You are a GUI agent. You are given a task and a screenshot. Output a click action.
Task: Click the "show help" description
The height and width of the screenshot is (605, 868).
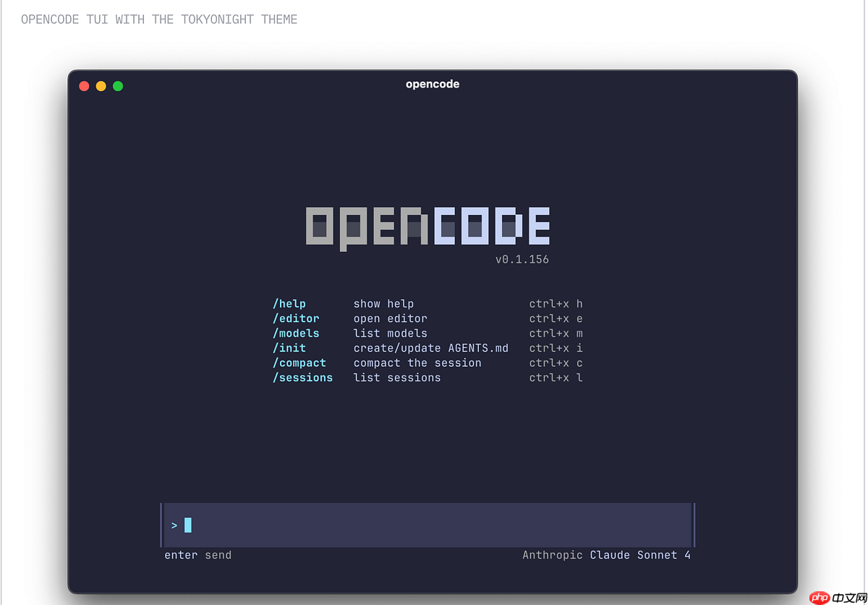(x=383, y=304)
